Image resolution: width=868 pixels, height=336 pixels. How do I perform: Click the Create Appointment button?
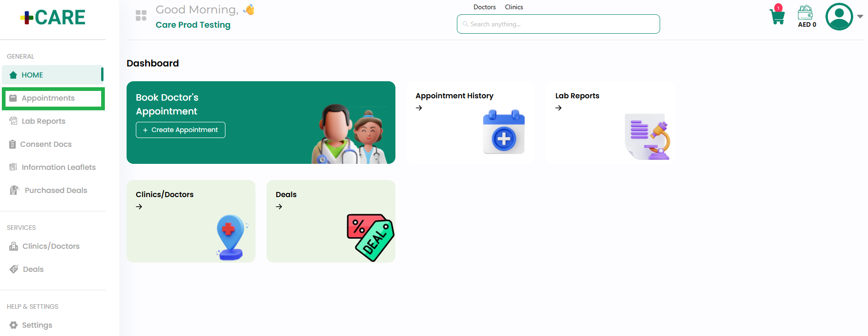tap(181, 130)
